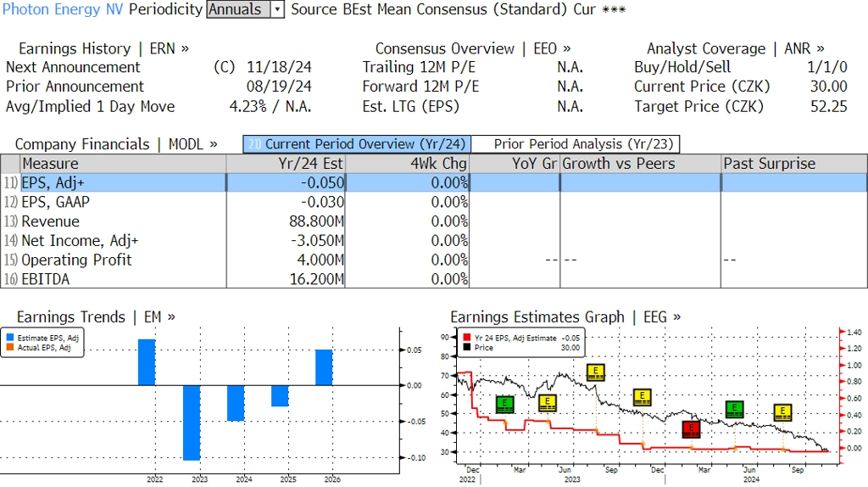Click the YoY Gr column header
This screenshot has width=868, height=487.
515,164
